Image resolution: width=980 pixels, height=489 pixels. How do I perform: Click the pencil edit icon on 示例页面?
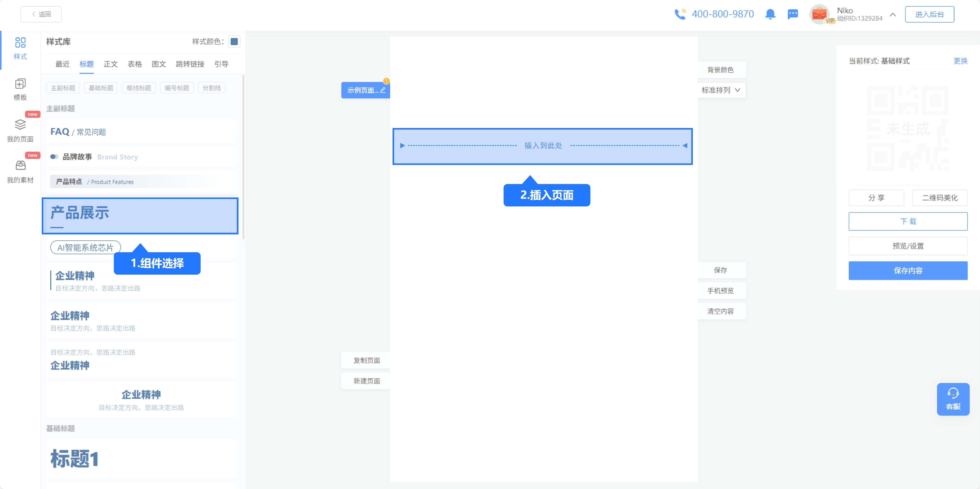pyautogui.click(x=383, y=90)
